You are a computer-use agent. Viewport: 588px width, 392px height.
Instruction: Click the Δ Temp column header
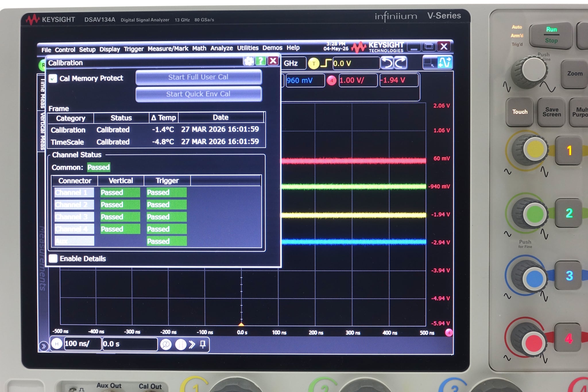coord(164,118)
